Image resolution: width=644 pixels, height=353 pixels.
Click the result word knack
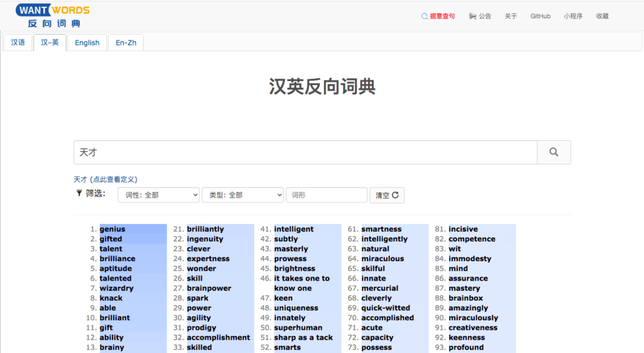pyautogui.click(x=111, y=298)
